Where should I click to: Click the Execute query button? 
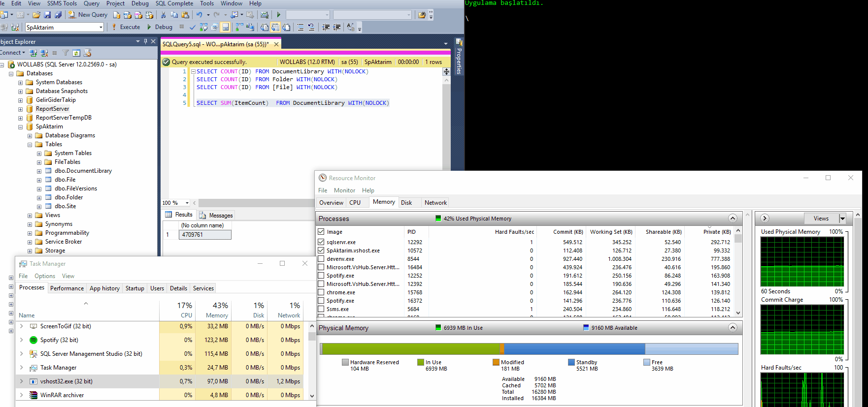126,27
